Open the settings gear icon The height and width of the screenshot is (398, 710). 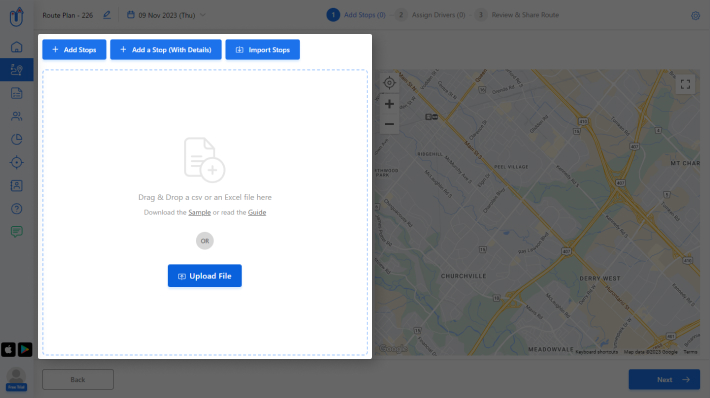click(696, 16)
